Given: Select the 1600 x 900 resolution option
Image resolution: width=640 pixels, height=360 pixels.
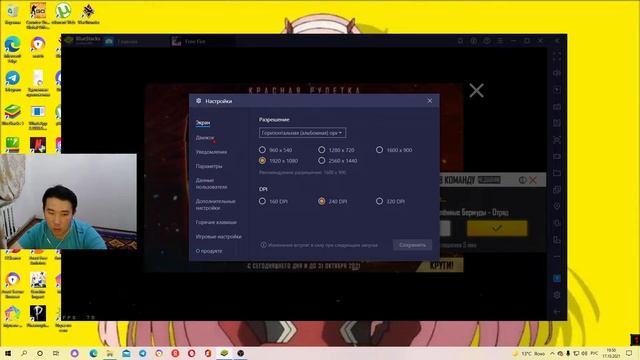Looking at the screenshot, I should pyautogui.click(x=394, y=150).
